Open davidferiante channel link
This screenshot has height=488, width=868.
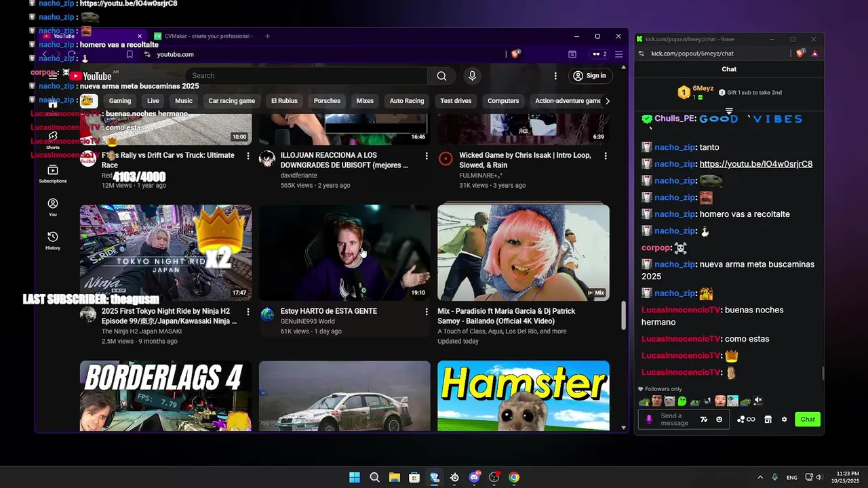click(299, 176)
